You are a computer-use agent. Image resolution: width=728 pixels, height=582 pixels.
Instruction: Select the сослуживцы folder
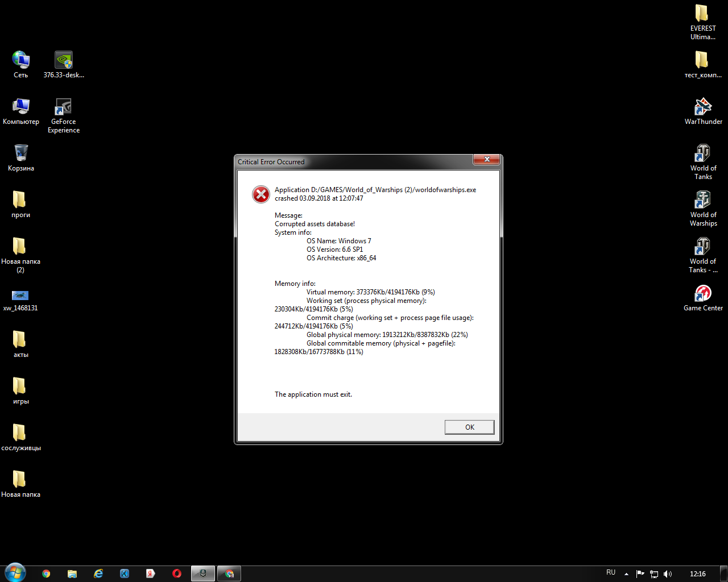click(x=21, y=437)
